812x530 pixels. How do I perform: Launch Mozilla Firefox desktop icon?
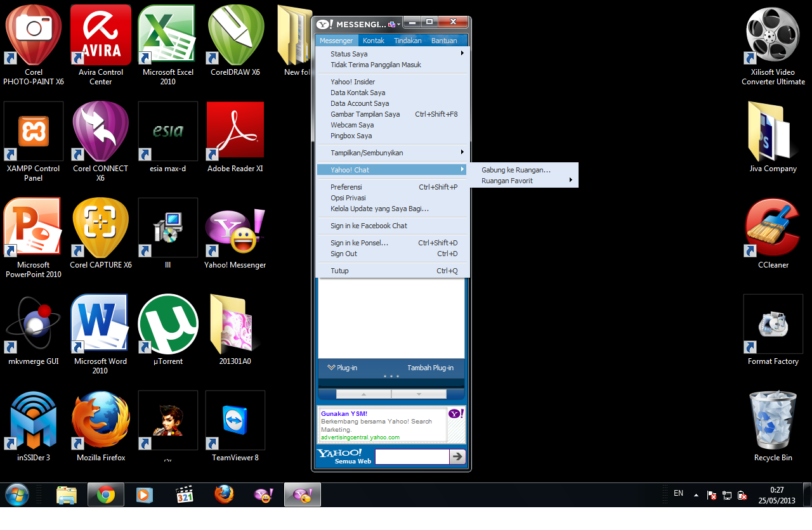(101, 426)
